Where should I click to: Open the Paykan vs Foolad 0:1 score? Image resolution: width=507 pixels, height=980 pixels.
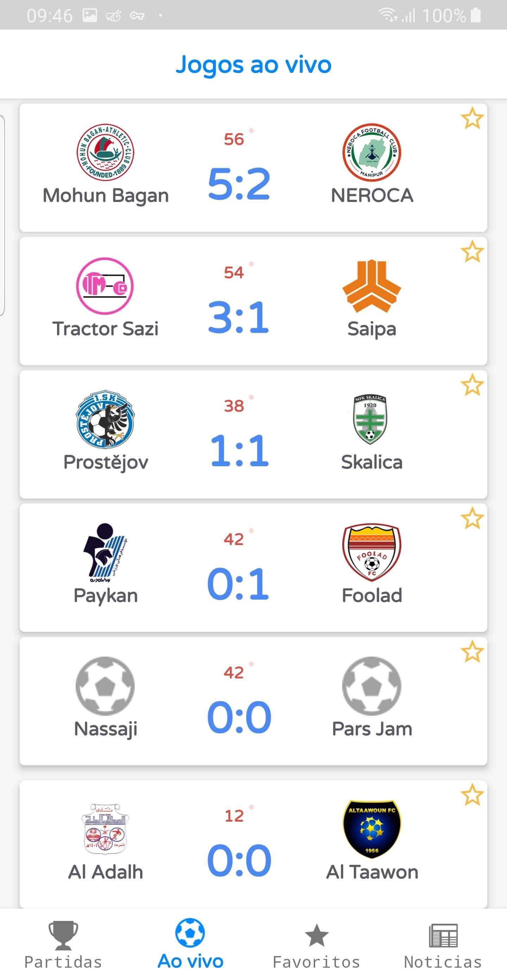(x=239, y=584)
